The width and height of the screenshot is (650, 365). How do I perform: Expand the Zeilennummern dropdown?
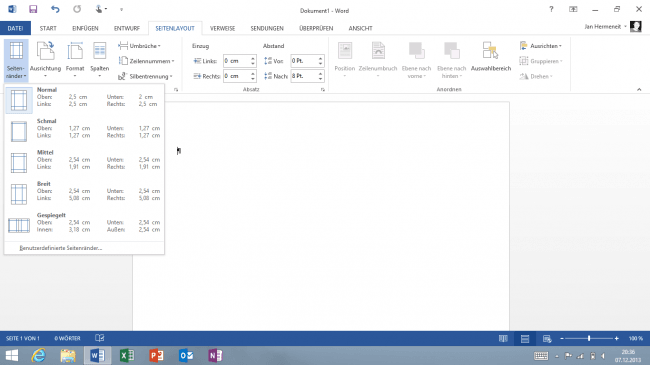146,61
